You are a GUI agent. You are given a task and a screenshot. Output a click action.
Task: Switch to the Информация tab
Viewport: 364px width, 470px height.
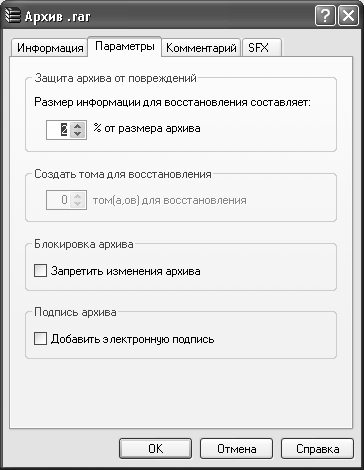click(49, 48)
